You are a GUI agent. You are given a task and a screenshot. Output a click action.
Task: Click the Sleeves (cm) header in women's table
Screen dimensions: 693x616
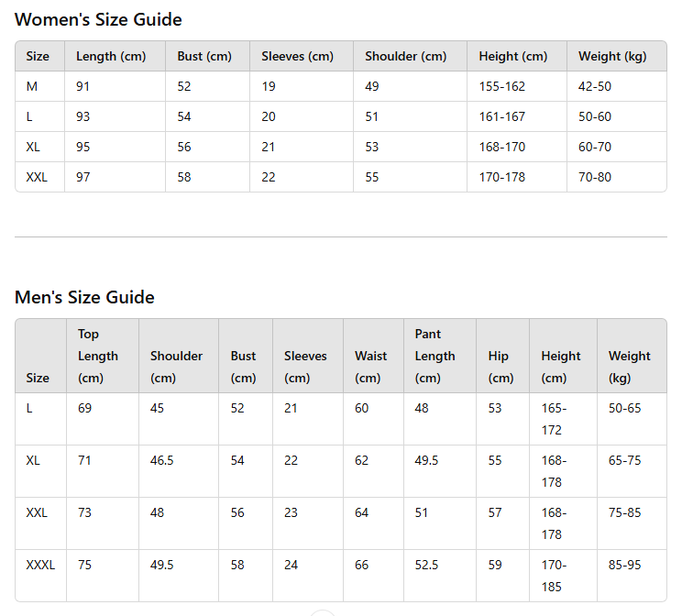[297, 56]
